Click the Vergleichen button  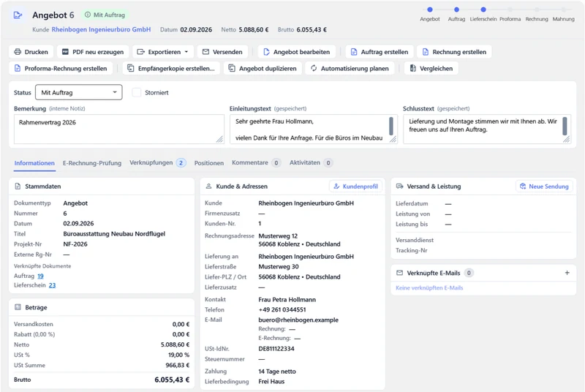pyautogui.click(x=431, y=68)
